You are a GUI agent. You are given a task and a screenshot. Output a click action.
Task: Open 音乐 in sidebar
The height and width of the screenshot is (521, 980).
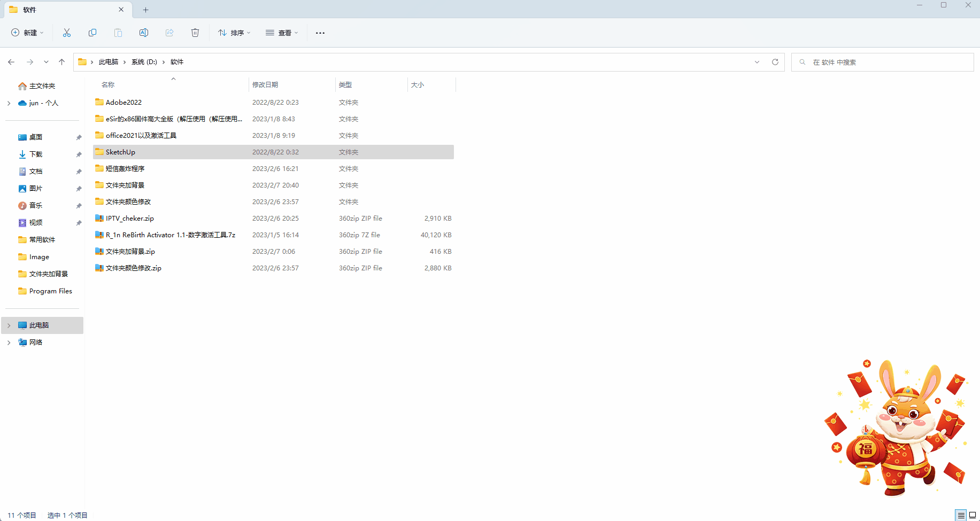coord(36,206)
